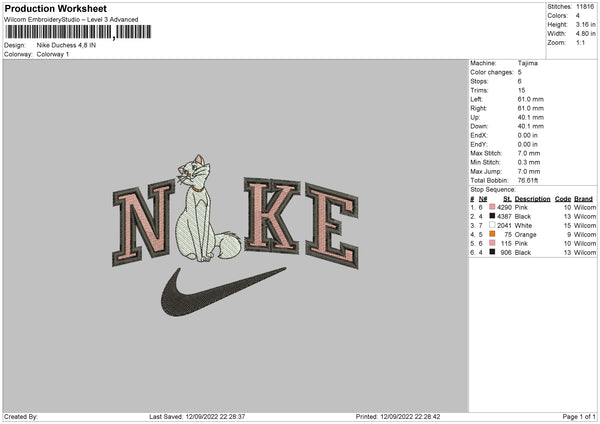The width and height of the screenshot is (600, 424).
Task: Select the 'Design:' field label
Action: 15,45
